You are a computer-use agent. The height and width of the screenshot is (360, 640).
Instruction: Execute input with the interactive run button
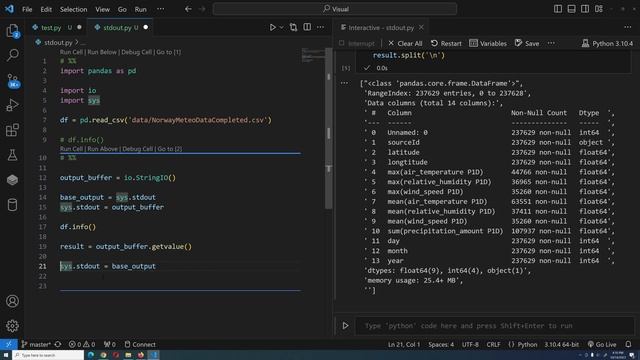[x=345, y=326]
